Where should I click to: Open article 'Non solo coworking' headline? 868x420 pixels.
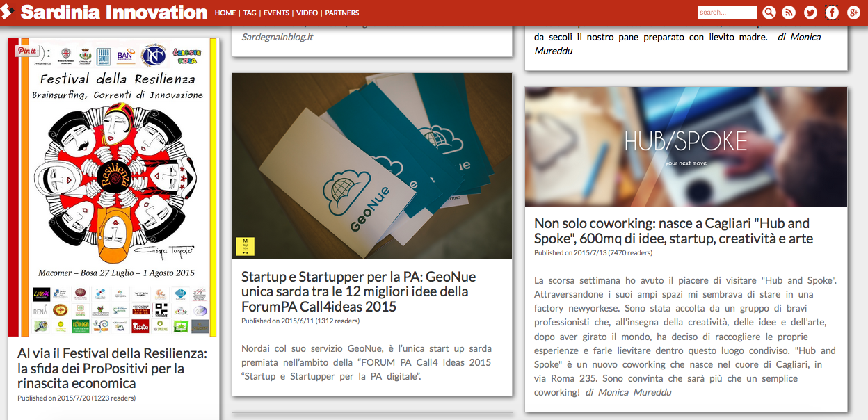(x=673, y=231)
